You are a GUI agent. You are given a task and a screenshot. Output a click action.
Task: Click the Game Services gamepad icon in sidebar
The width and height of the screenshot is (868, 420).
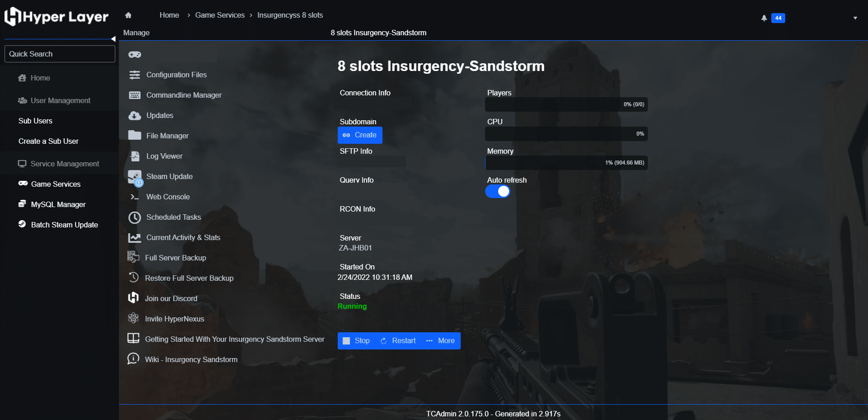[x=23, y=184]
